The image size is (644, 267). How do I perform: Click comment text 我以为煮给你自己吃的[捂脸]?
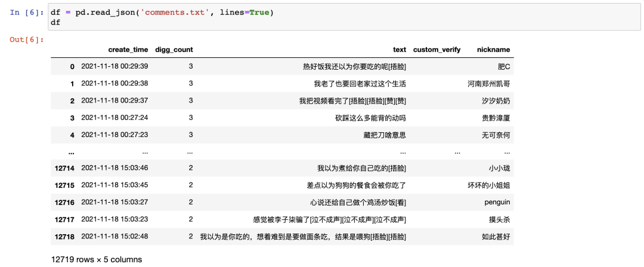click(x=361, y=168)
